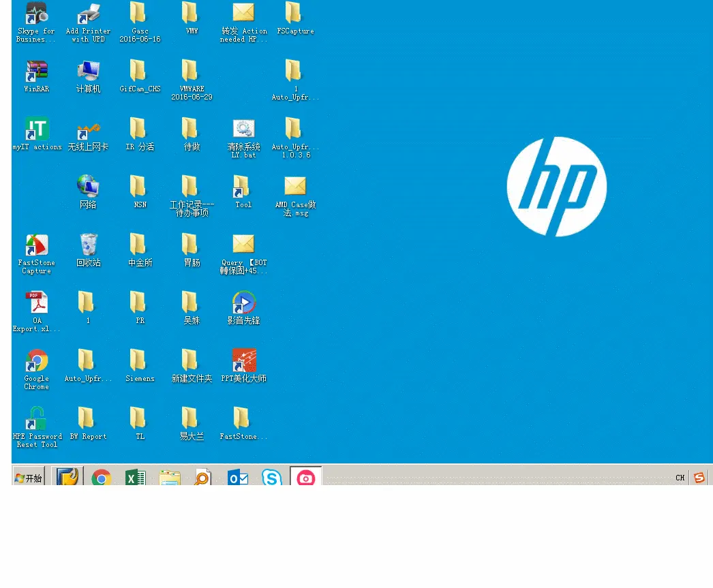Open the PPT美化大师 shortcut
Viewport: 713px width, 588px height.
pos(243,365)
